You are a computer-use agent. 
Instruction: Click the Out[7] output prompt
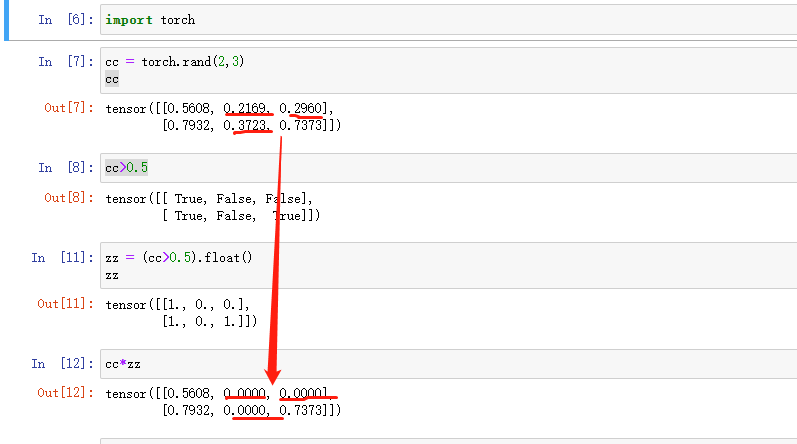coord(69,108)
